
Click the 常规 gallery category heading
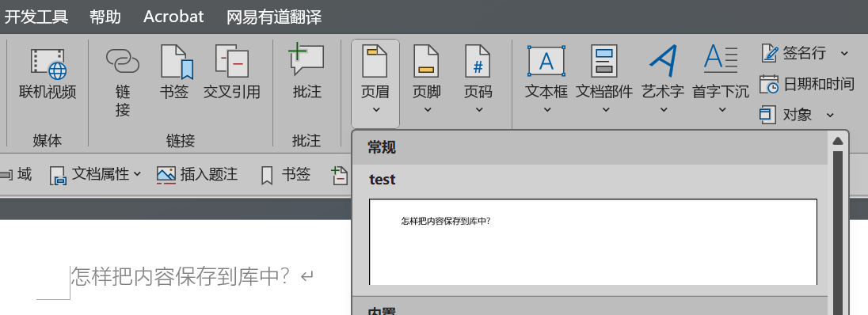(x=382, y=148)
